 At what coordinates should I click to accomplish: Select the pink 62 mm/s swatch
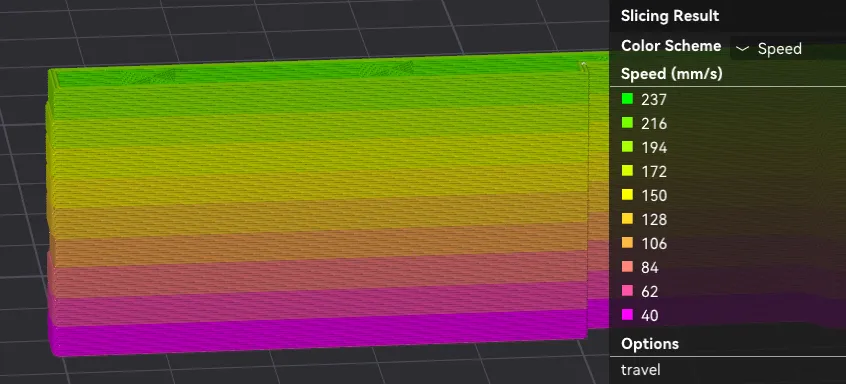[x=627, y=291]
